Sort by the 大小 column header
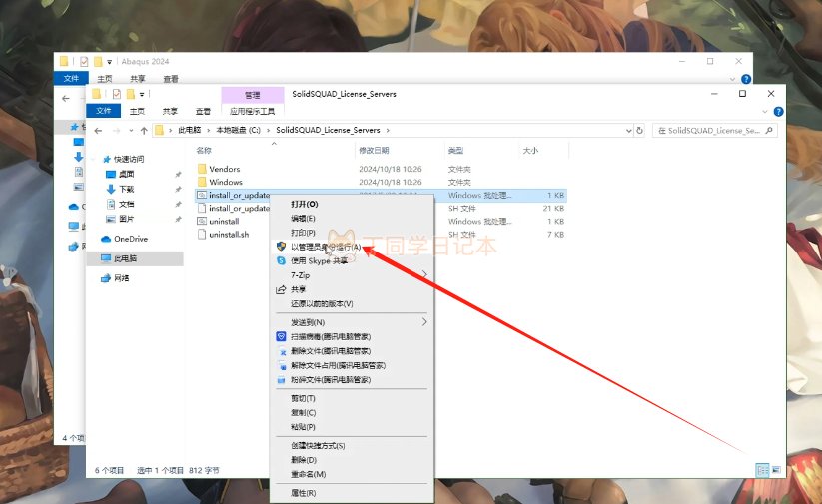The width and height of the screenshot is (822, 504). pyautogui.click(x=530, y=151)
